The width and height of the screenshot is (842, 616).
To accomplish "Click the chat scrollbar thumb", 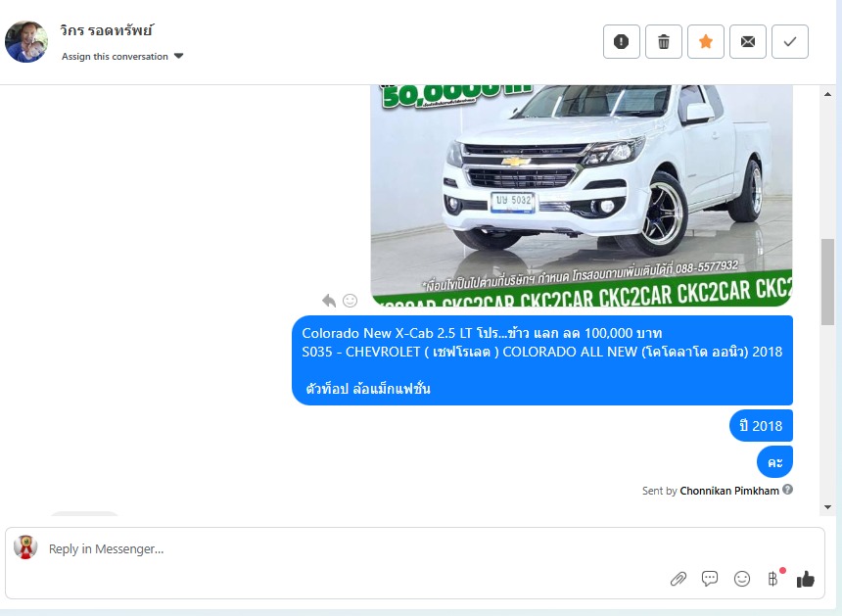I will [x=827, y=281].
